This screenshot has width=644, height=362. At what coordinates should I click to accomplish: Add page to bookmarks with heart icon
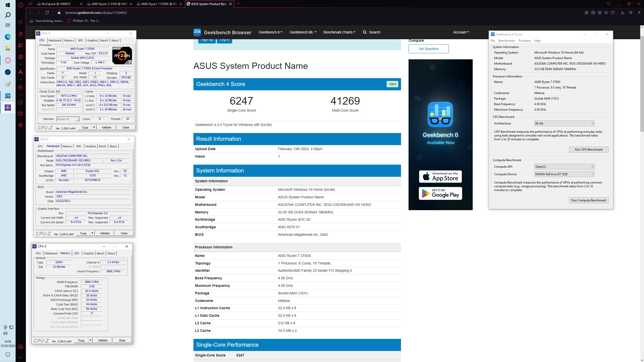point(613,13)
